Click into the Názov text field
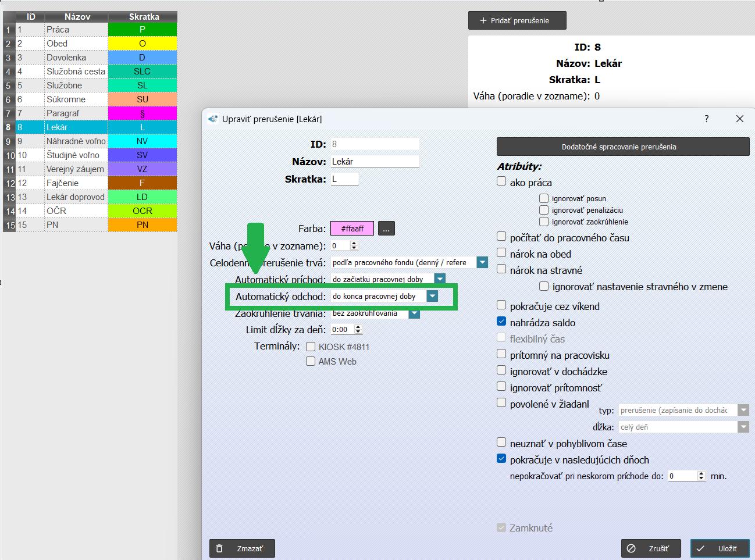Screen dimensions: 755x560 pyautogui.click(x=375, y=162)
